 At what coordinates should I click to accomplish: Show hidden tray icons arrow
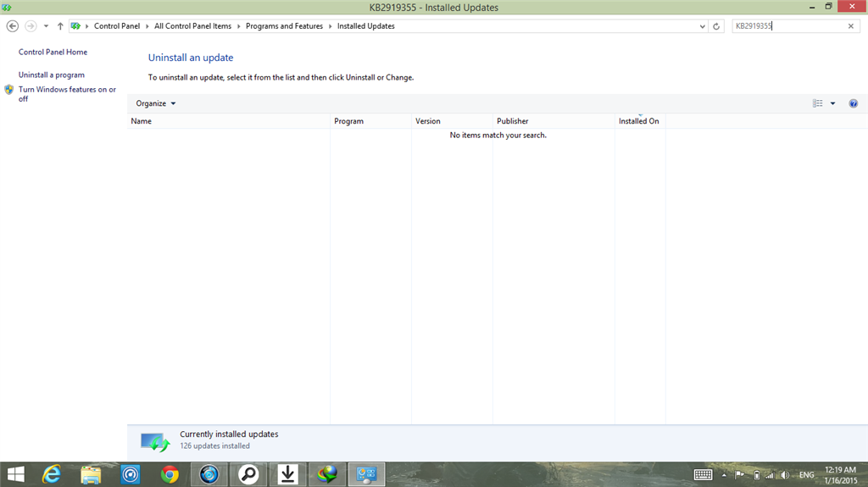pyautogui.click(x=724, y=475)
